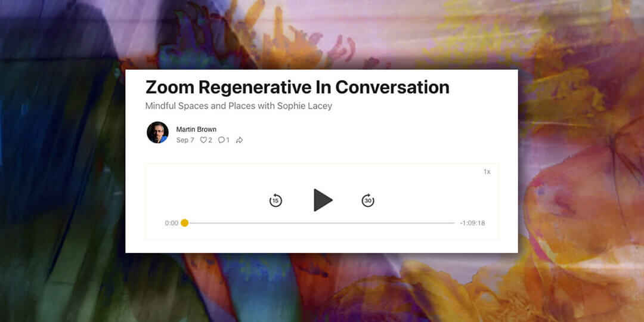Rewind 15 seconds

tap(275, 200)
